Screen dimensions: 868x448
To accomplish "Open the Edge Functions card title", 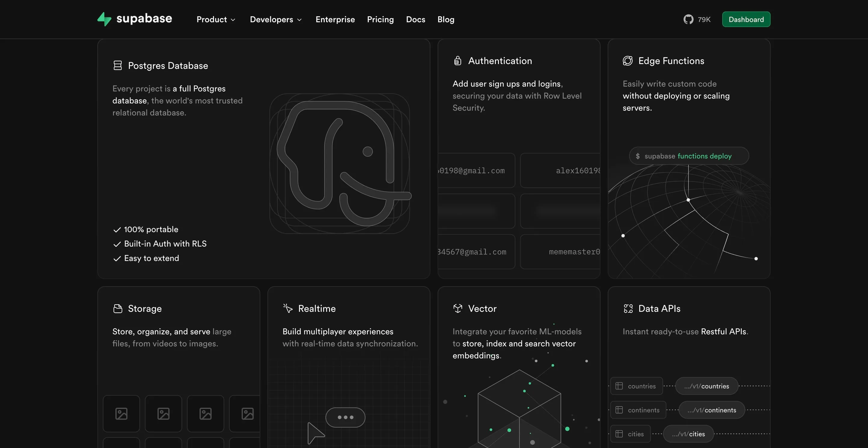I will pos(671,61).
